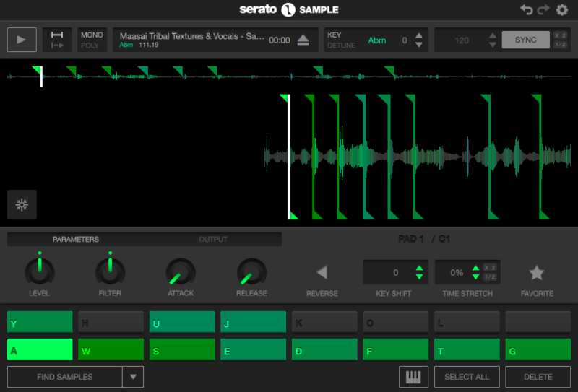Select empty pad L
This screenshot has width=578, height=392.
coord(467,322)
